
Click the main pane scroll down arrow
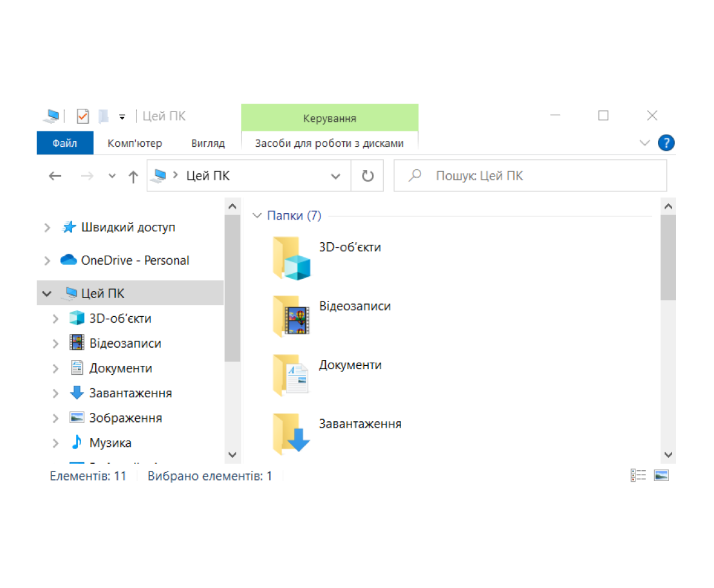click(x=668, y=454)
